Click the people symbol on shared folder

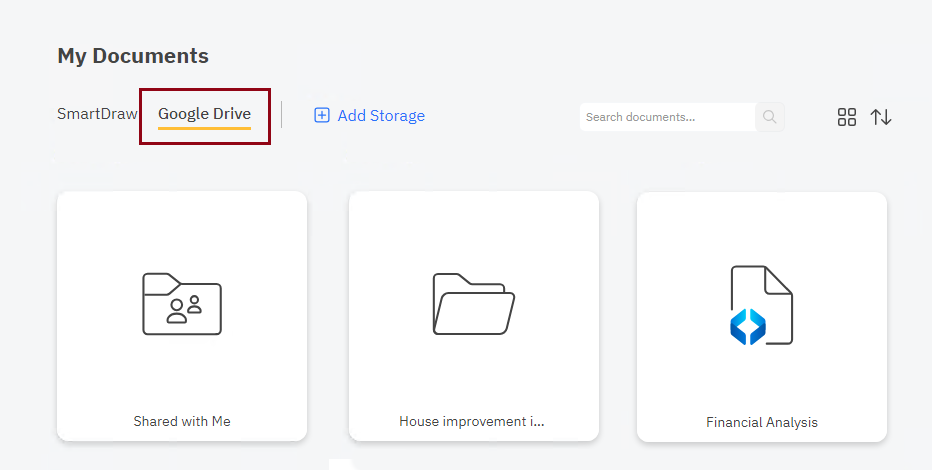[184, 310]
